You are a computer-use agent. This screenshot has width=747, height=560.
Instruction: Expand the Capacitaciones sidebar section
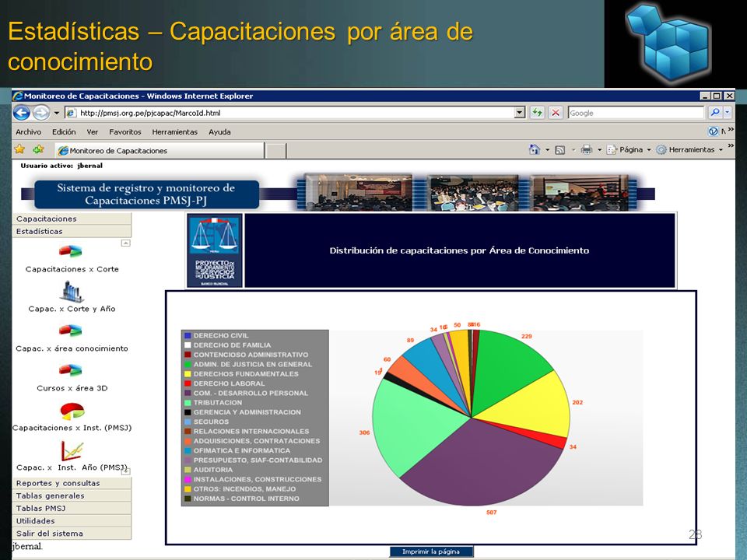[x=72, y=219]
